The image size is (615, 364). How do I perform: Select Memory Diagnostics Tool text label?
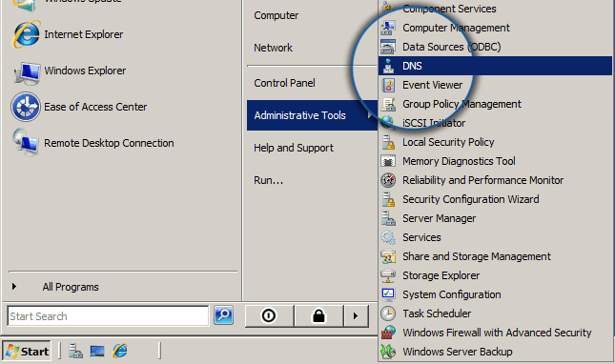click(459, 161)
